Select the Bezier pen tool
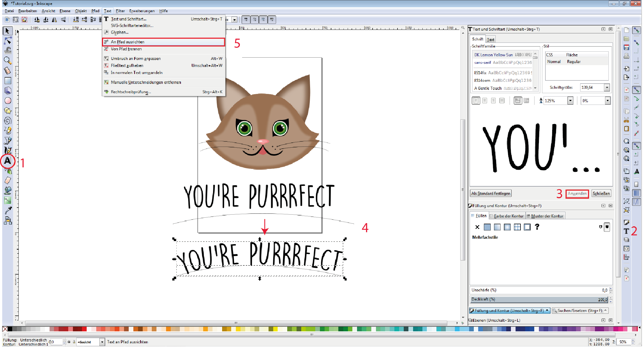 pyautogui.click(x=8, y=140)
